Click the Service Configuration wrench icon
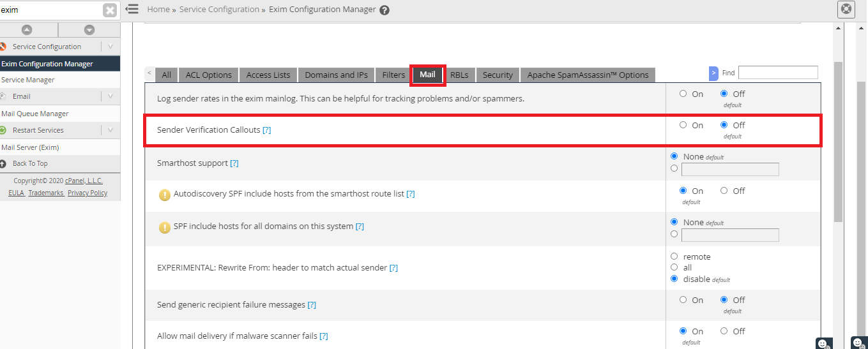The width and height of the screenshot is (868, 349). click(3, 47)
